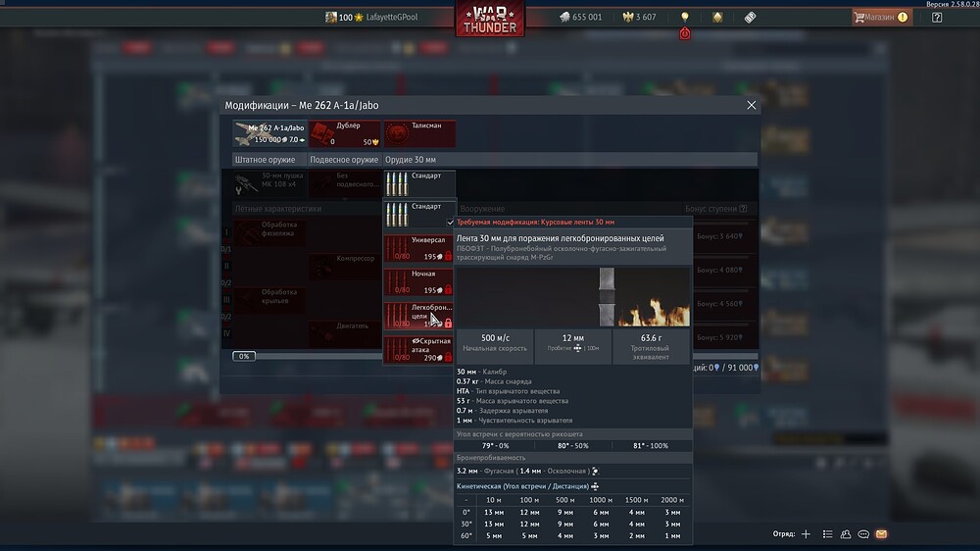Choose the Универсал belt option
The image size is (980, 551).
(x=419, y=249)
